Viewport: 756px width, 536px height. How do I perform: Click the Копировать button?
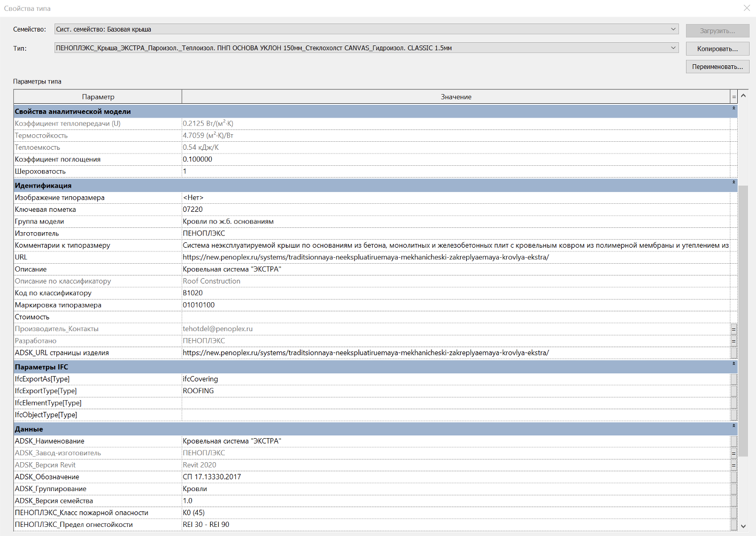[x=717, y=49]
